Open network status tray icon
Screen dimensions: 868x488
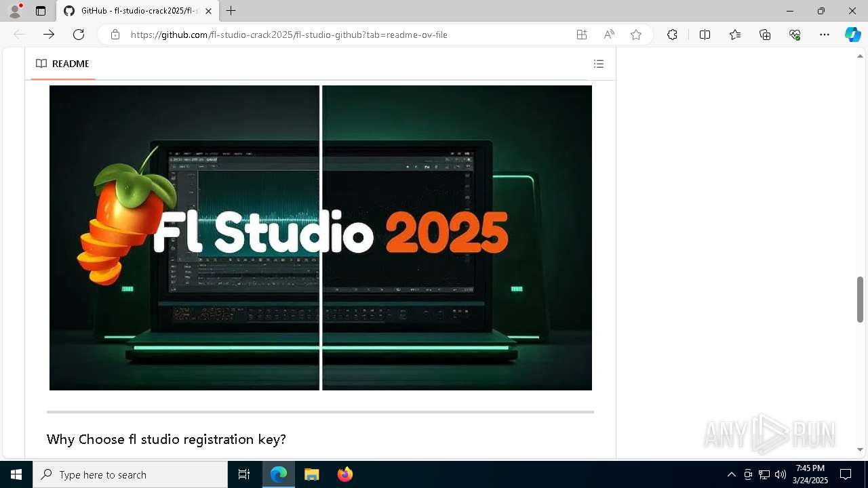tap(764, 474)
